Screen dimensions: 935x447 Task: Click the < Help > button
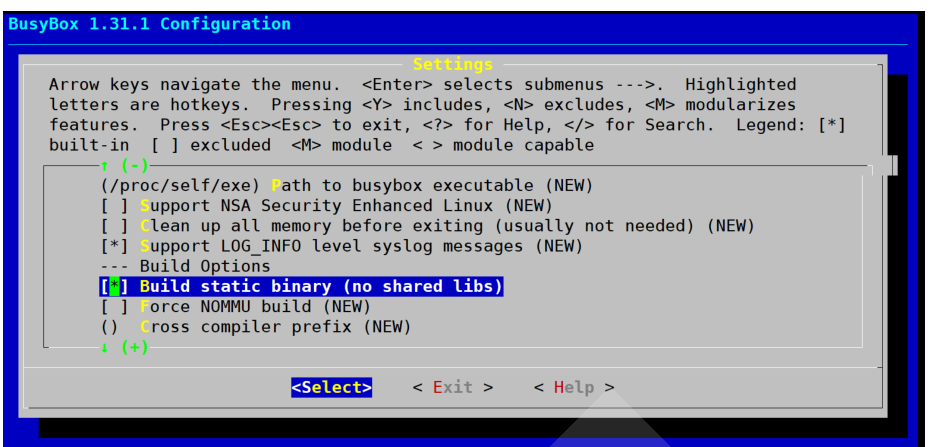coord(574,387)
